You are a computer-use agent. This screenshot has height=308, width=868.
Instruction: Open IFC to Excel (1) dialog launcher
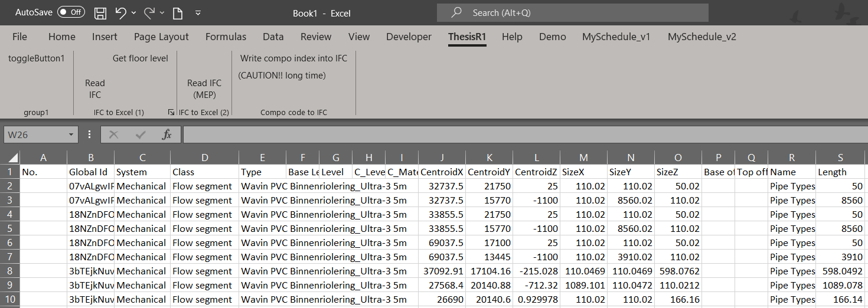tap(171, 112)
